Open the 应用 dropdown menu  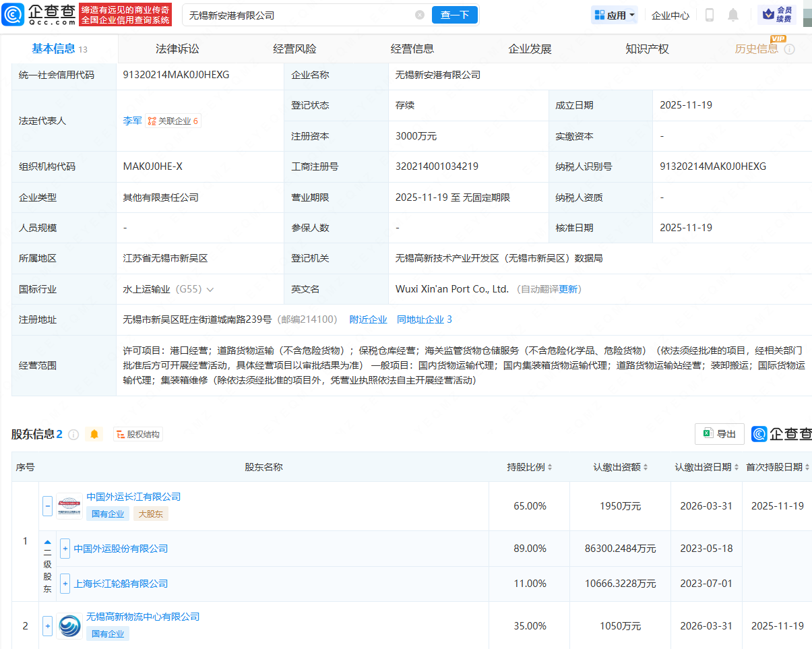[x=613, y=14]
